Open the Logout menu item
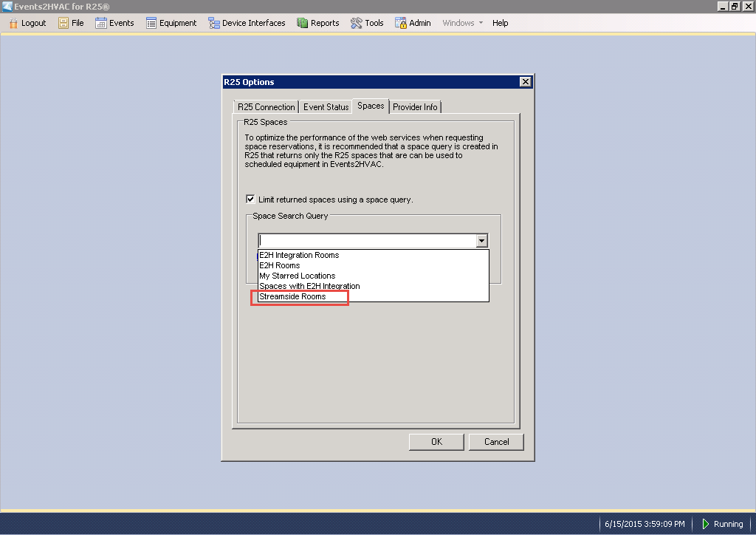Image resolution: width=756 pixels, height=535 pixels. coord(28,23)
